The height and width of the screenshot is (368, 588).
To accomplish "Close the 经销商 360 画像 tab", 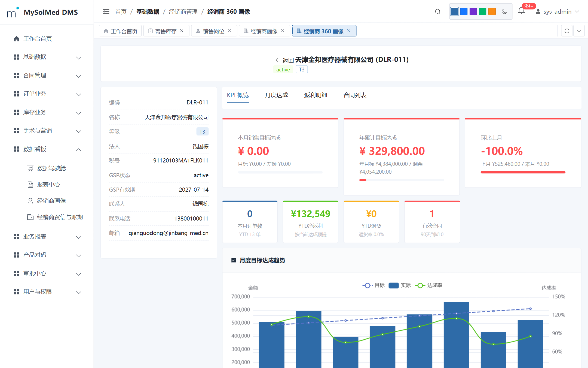I will (349, 31).
